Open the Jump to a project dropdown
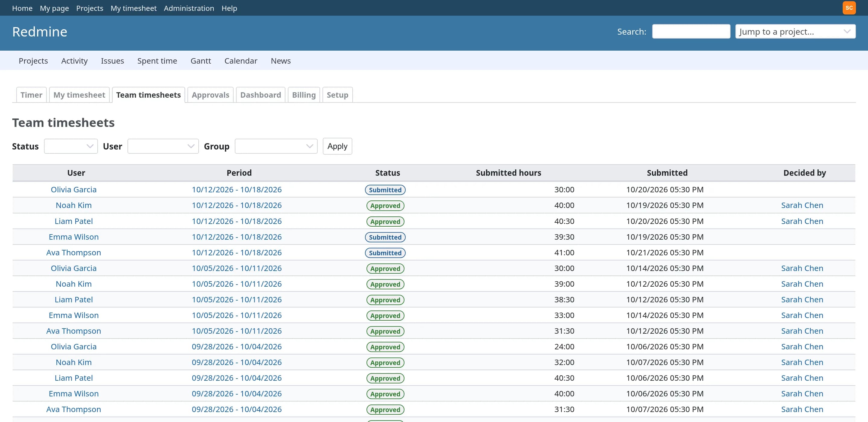Image resolution: width=868 pixels, height=422 pixels. click(795, 32)
